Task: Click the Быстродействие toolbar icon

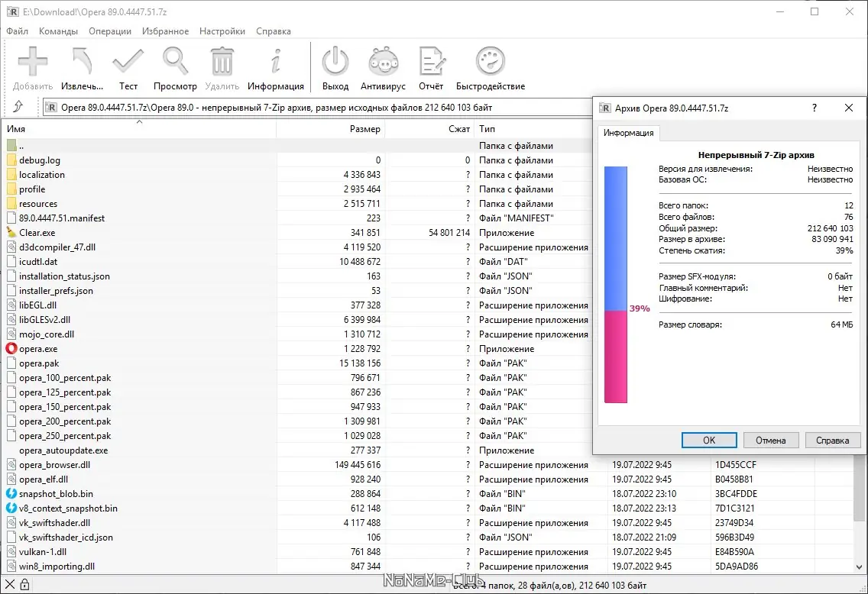Action: (490, 60)
